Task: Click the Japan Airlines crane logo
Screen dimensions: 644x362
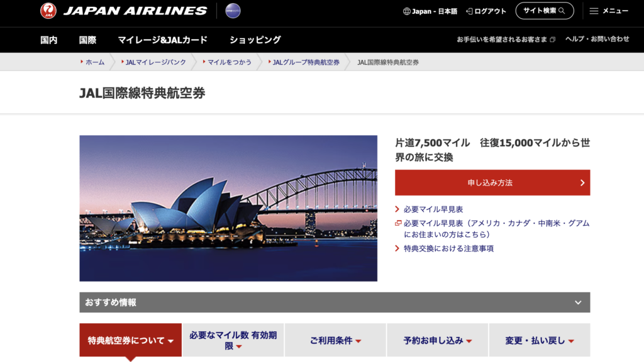Action: (48, 11)
